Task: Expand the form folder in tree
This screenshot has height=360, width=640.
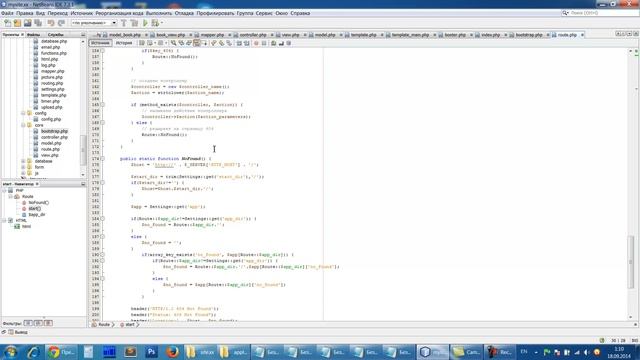Action: 23,167
